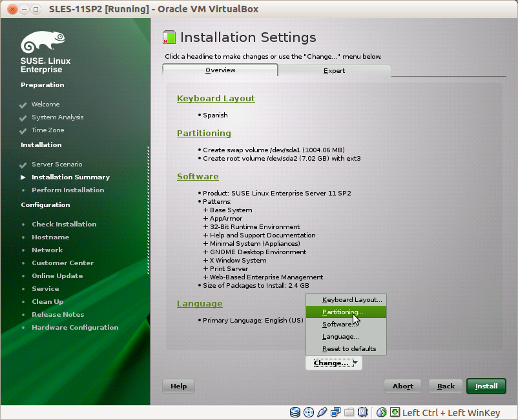518x420 pixels.
Task: Click the Abort button
Action: [402, 386]
